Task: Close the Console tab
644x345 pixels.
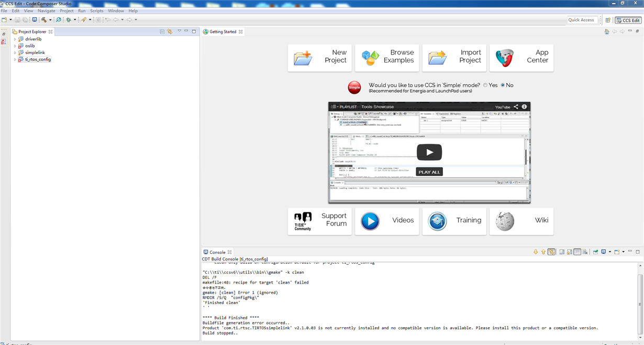Action: pos(229,252)
